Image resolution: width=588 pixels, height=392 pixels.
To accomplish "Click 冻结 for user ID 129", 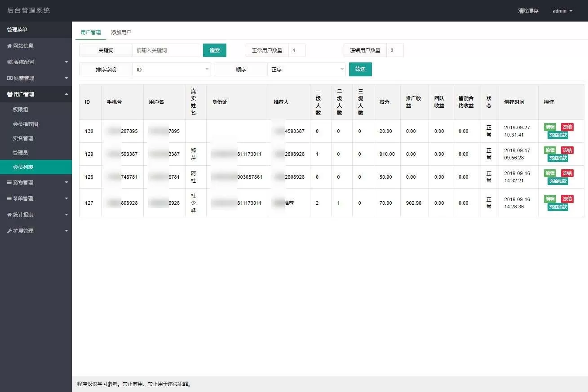I will 567,150.
